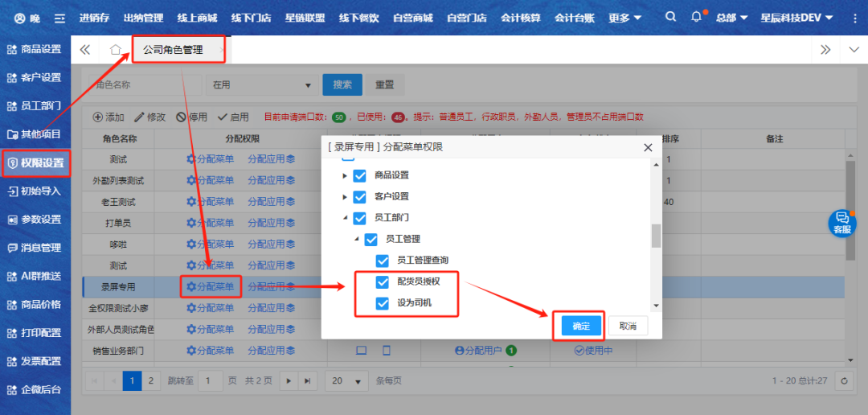Toggle the 员工管理查询 checkbox

tap(383, 261)
